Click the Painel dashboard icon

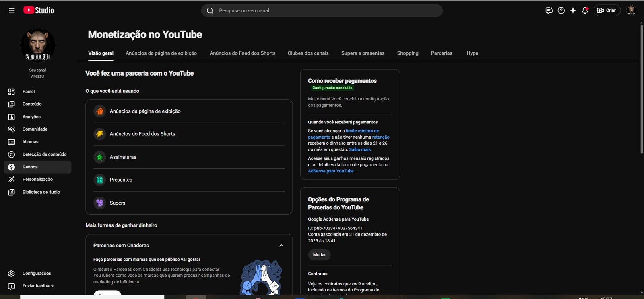pyautogui.click(x=12, y=92)
